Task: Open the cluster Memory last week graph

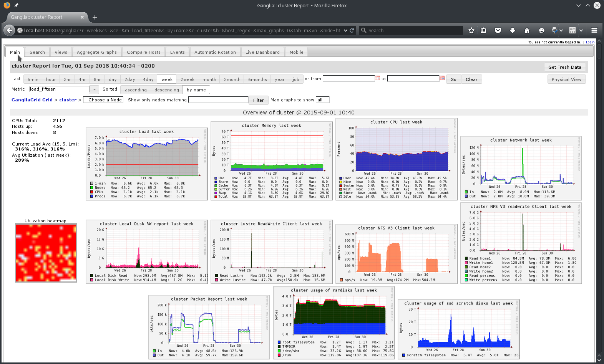Action: (x=272, y=161)
